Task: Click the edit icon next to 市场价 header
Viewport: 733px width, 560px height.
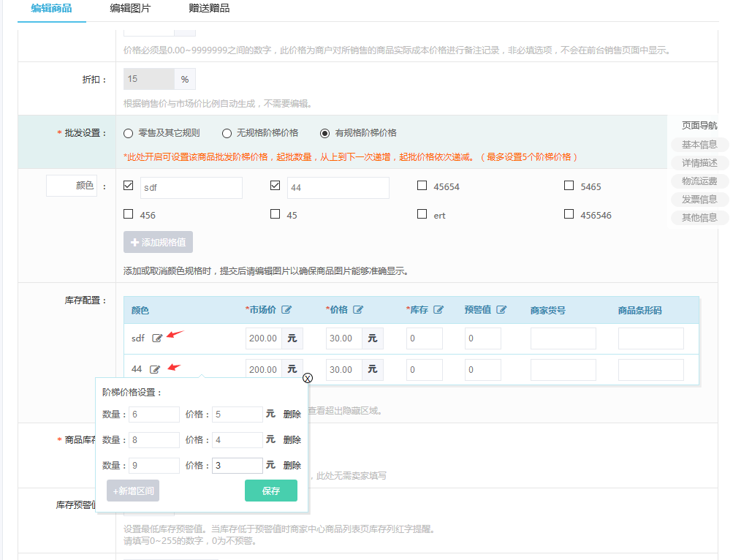Action: click(x=286, y=310)
